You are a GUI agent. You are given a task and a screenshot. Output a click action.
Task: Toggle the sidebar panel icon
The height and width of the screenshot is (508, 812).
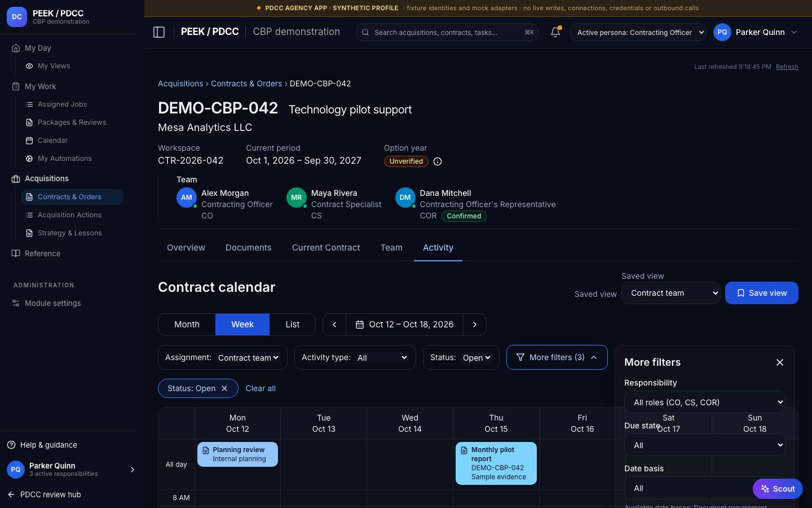159,32
